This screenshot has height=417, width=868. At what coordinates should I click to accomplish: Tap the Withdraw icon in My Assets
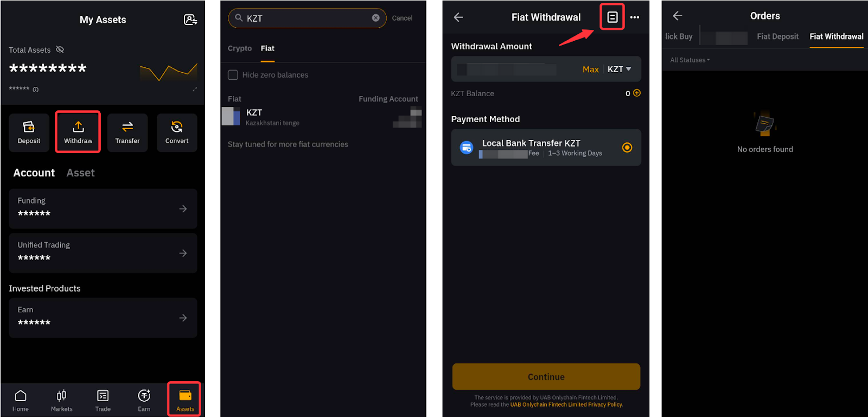pos(78,127)
